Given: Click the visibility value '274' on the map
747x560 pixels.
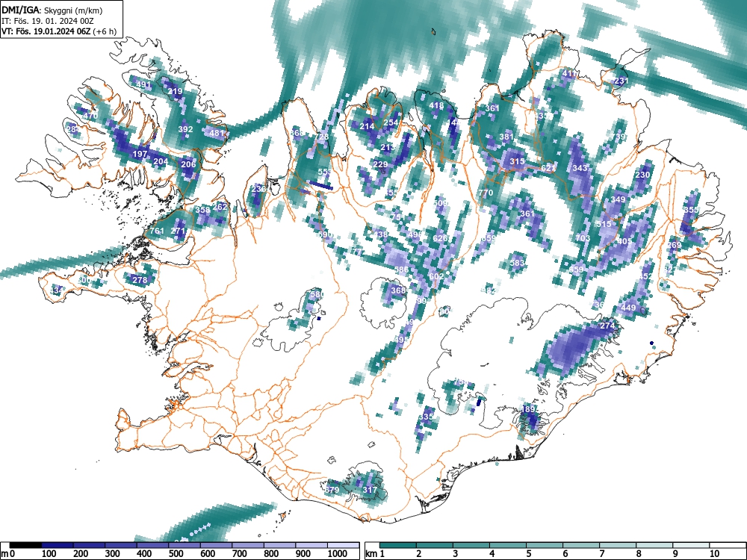Looking at the screenshot, I should (607, 326).
